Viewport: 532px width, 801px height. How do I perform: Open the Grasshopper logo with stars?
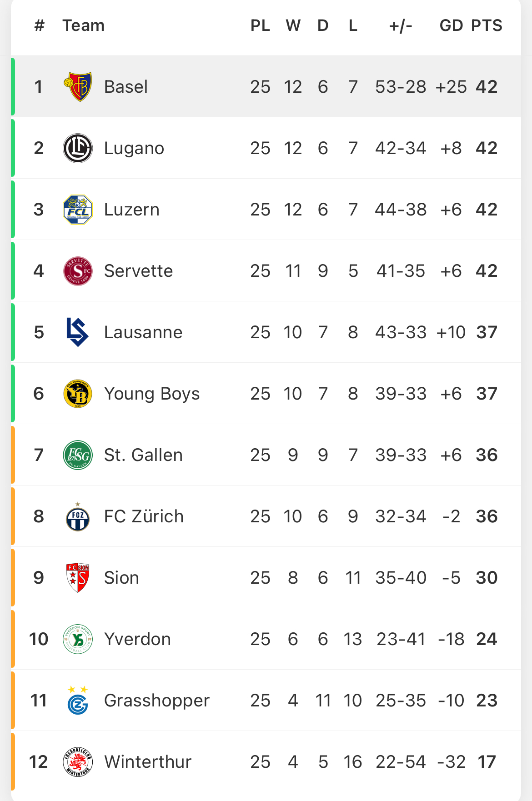pyautogui.click(x=78, y=701)
